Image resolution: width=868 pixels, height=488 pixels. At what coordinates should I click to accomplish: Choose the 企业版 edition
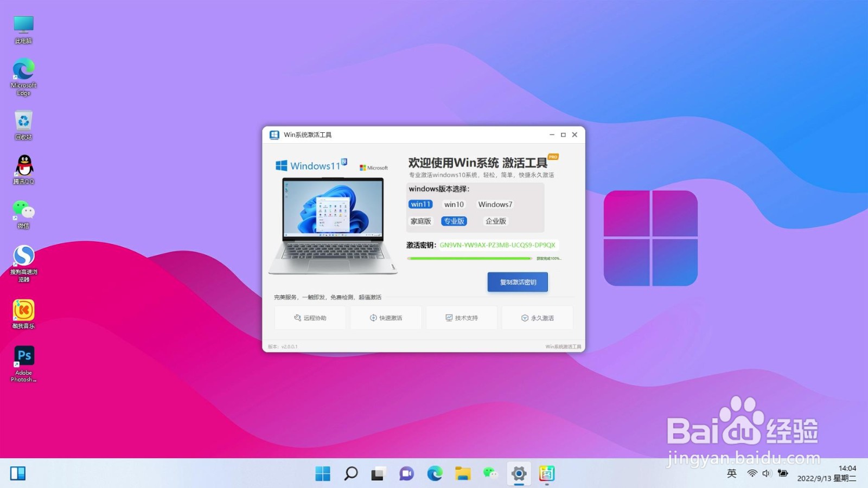pyautogui.click(x=496, y=221)
